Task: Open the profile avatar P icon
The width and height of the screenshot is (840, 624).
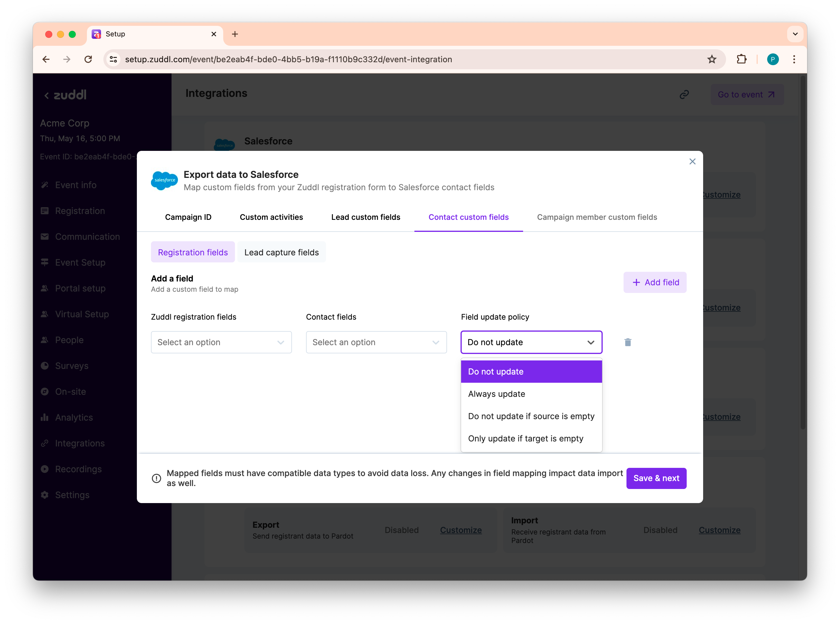Action: (x=772, y=59)
